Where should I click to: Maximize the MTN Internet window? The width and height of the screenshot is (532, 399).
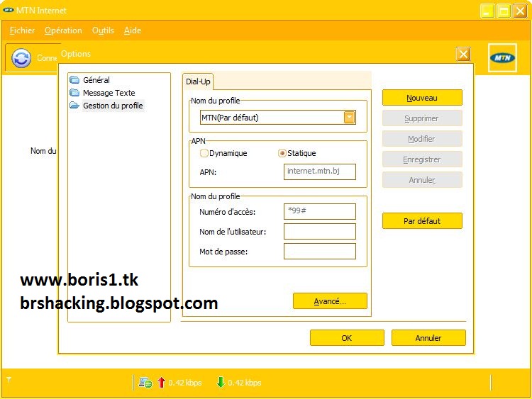click(504, 11)
